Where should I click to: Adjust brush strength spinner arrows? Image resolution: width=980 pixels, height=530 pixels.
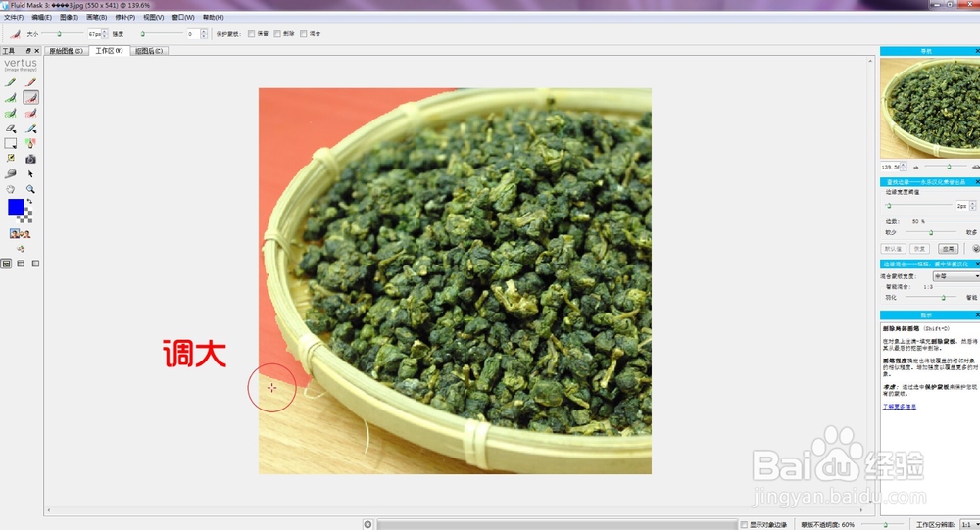pyautogui.click(x=204, y=33)
